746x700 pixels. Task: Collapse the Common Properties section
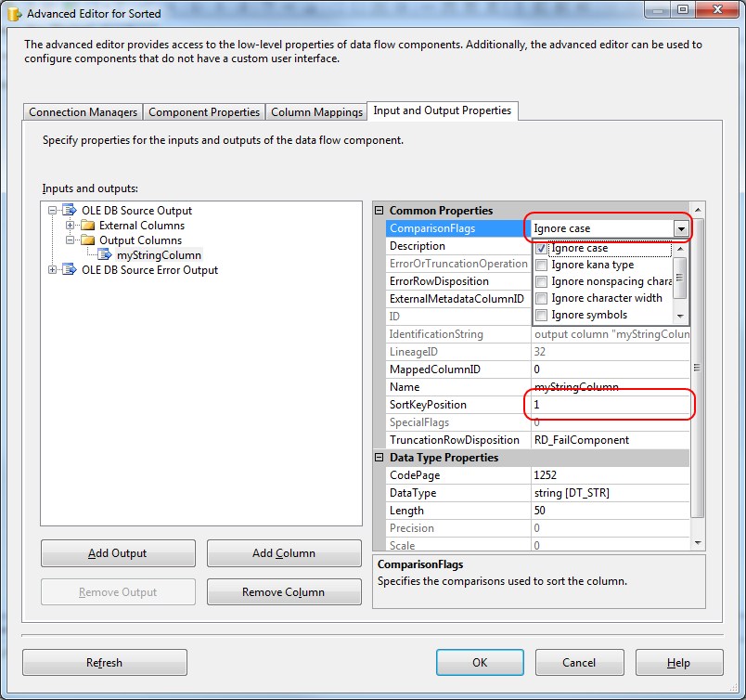381,211
